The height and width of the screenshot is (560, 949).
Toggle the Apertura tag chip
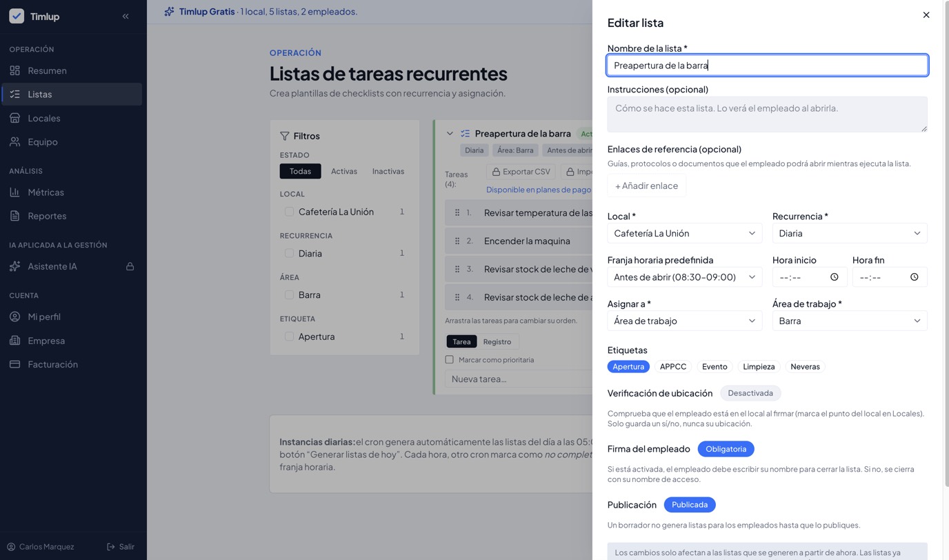(x=628, y=367)
